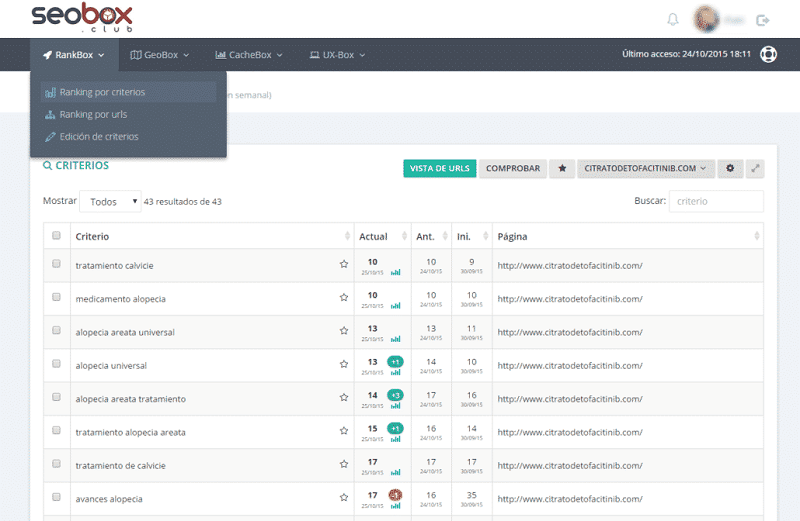
Task: Check the 'avances alopecia' row checkbox
Action: [x=56, y=497]
